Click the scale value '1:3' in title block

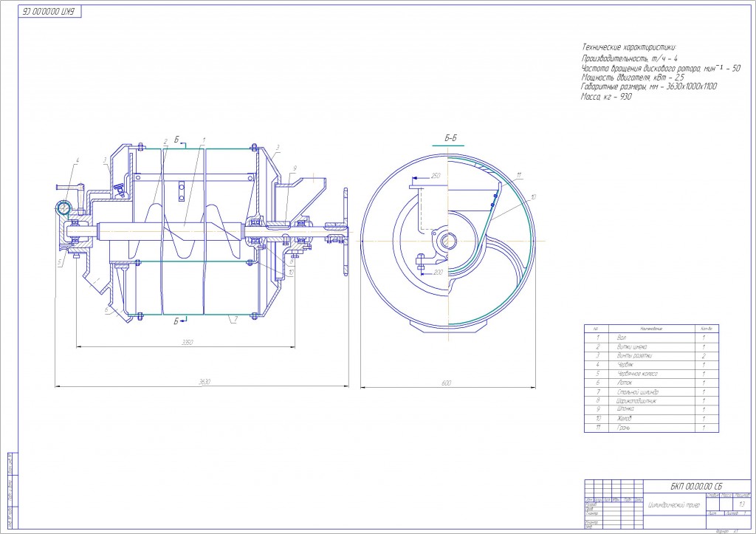point(742,504)
